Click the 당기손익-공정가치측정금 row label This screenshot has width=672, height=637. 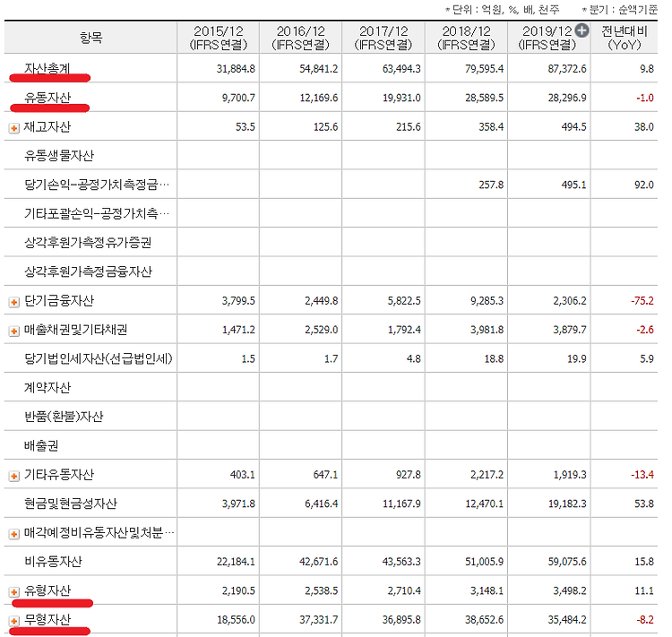point(97,185)
